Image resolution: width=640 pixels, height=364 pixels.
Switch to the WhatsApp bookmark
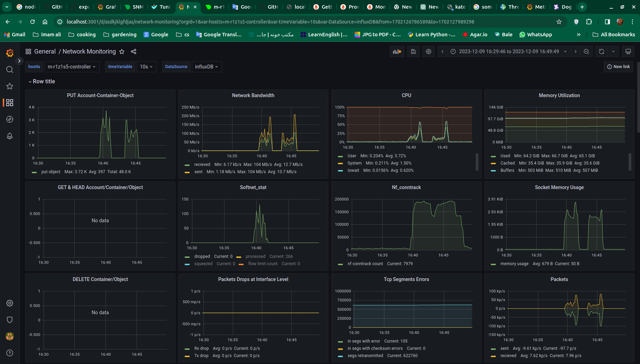click(536, 35)
